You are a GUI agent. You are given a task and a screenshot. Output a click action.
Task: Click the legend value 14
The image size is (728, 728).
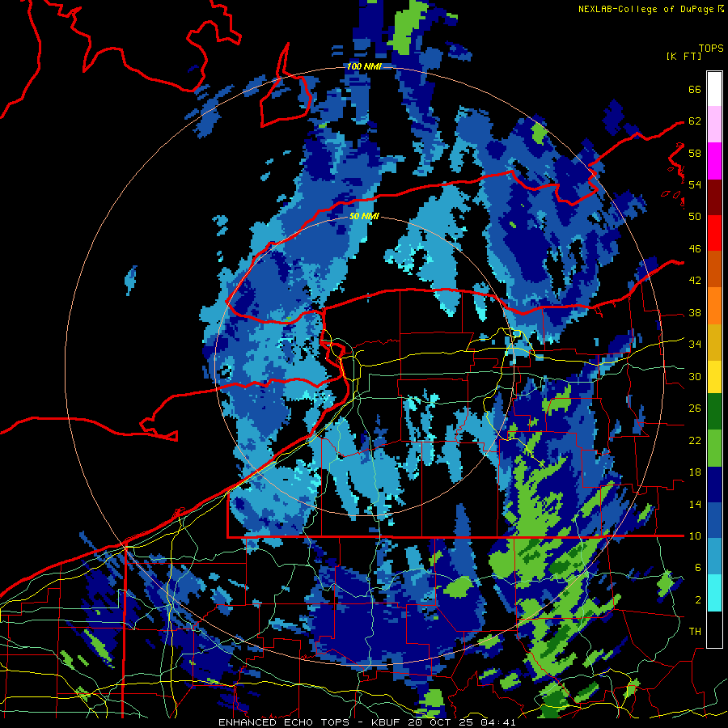[x=695, y=504]
